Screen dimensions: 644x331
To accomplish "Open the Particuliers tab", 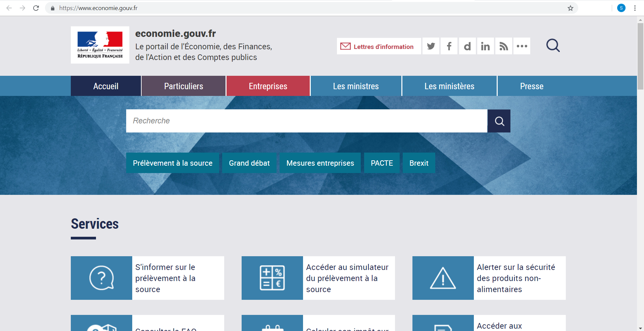I will tap(184, 86).
